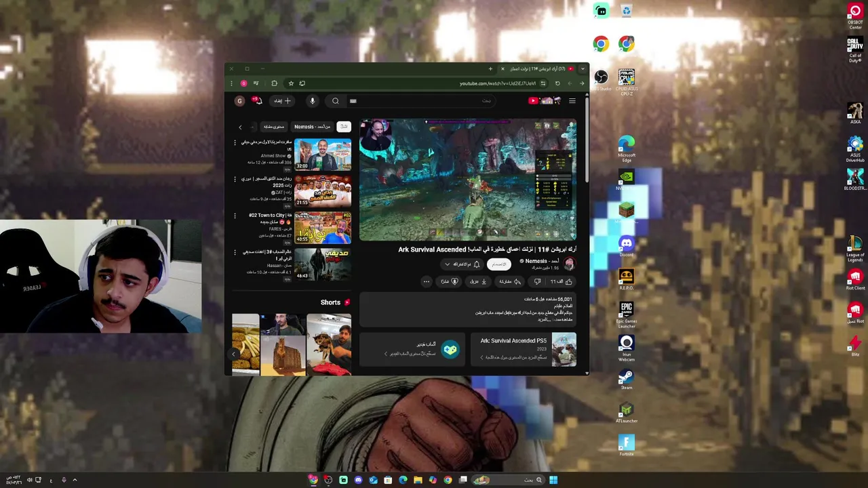Screen dimensions: 868x488
Task: Open options menu for Hassan video
Action: 235,252
